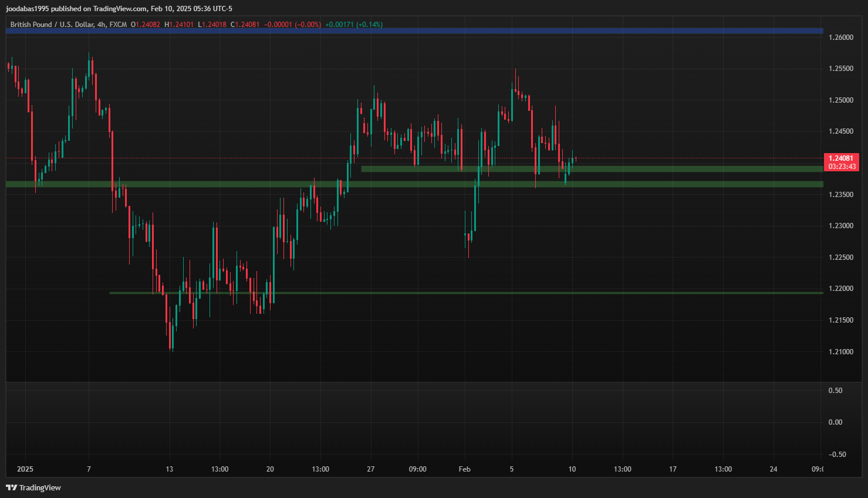This screenshot has width=868, height=498.
Task: Click the TradingView logo in bottom corner
Action: [33, 487]
